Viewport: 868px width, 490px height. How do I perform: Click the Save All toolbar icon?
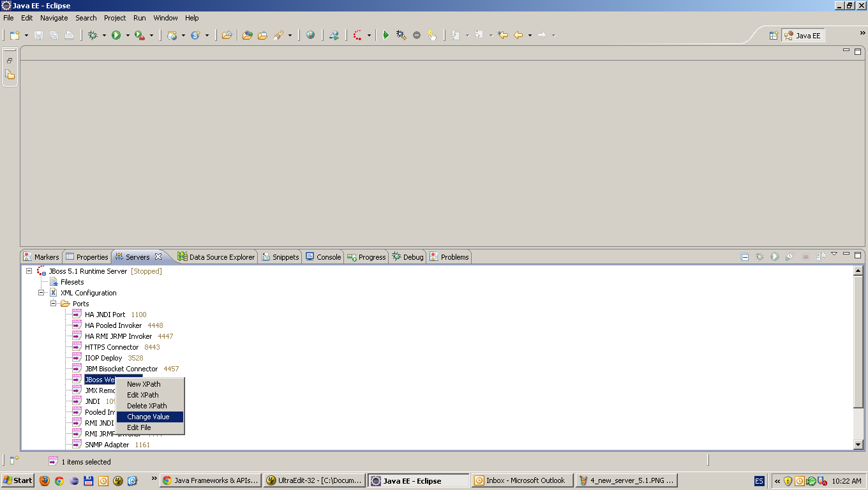pyautogui.click(x=52, y=35)
